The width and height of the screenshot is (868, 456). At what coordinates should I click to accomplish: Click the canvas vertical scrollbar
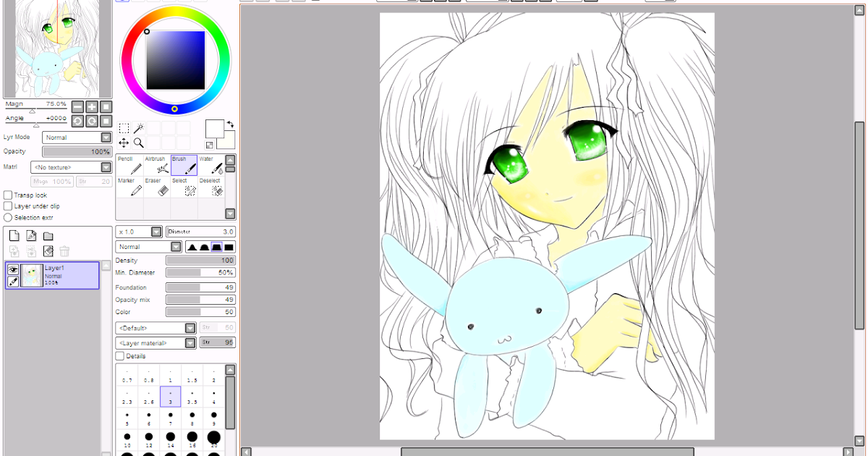coord(859,224)
